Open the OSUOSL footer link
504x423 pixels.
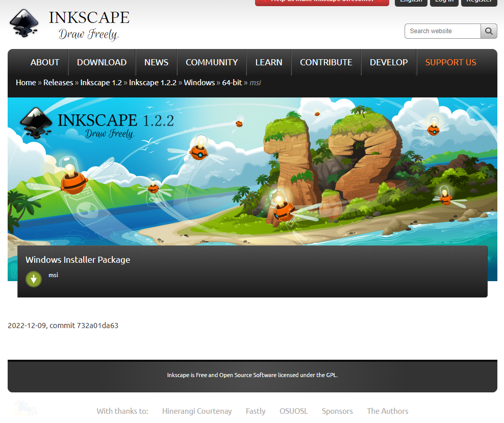(293, 411)
